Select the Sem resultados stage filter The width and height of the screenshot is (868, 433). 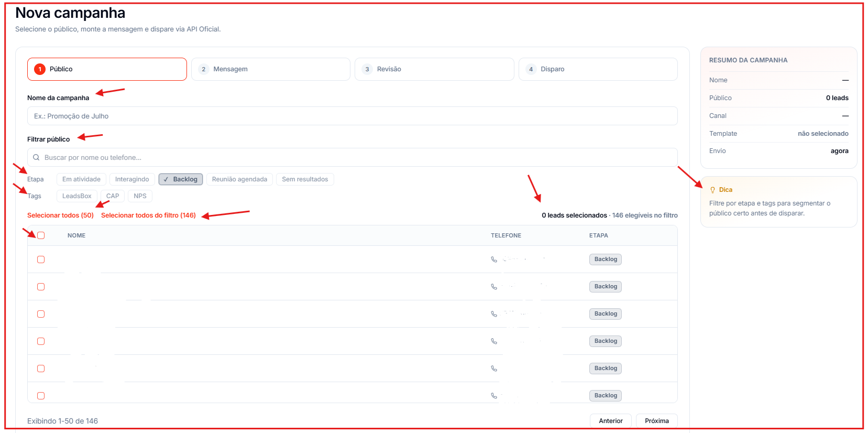click(x=305, y=179)
